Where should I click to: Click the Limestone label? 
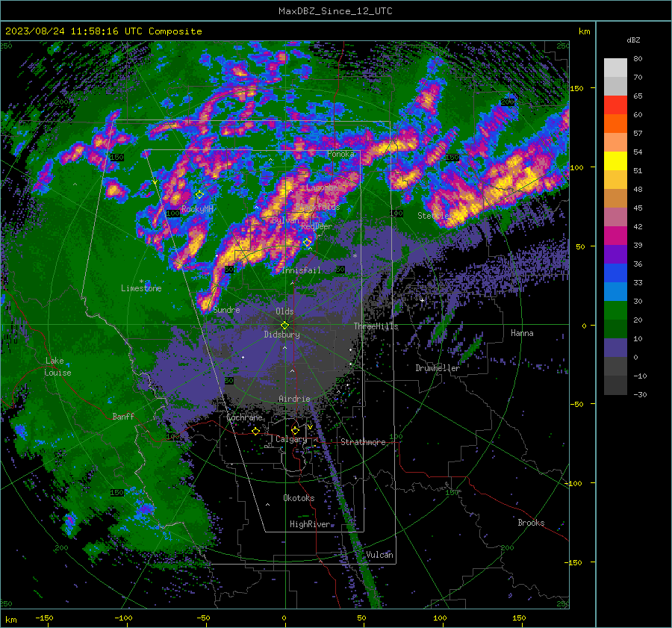141,288
